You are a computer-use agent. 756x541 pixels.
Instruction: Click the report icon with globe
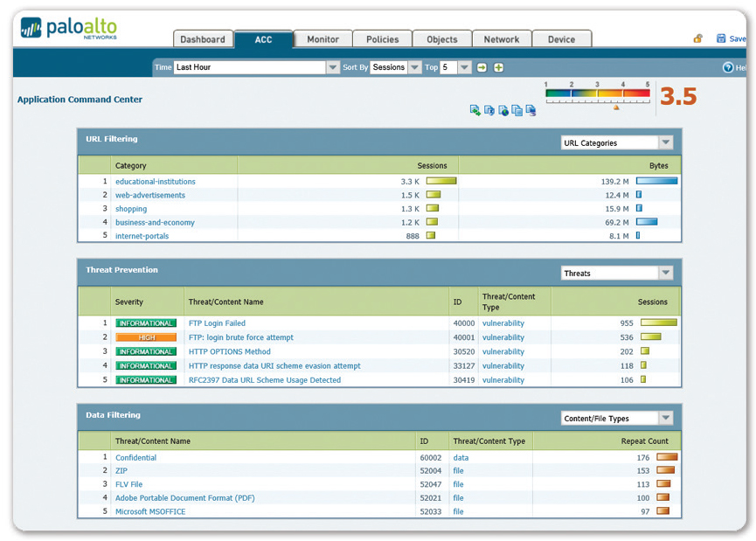click(x=503, y=110)
